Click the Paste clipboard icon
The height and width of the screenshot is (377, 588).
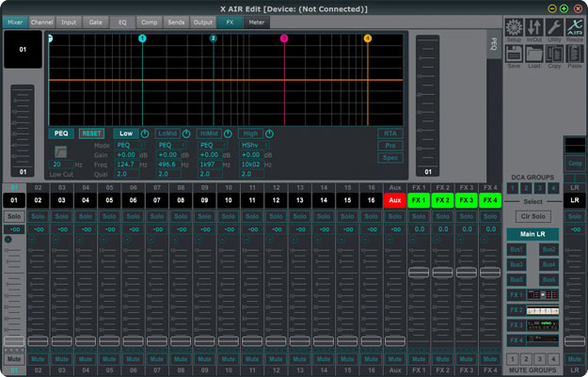575,55
